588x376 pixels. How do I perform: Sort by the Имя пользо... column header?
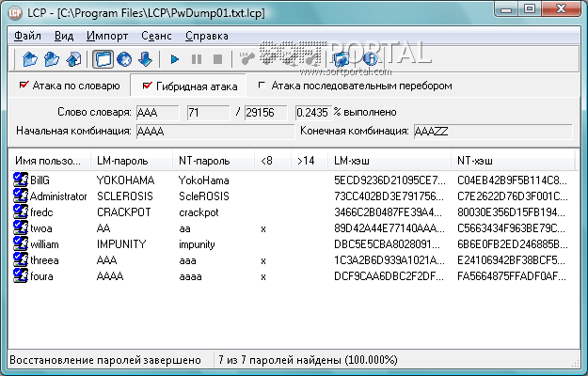click(x=50, y=161)
